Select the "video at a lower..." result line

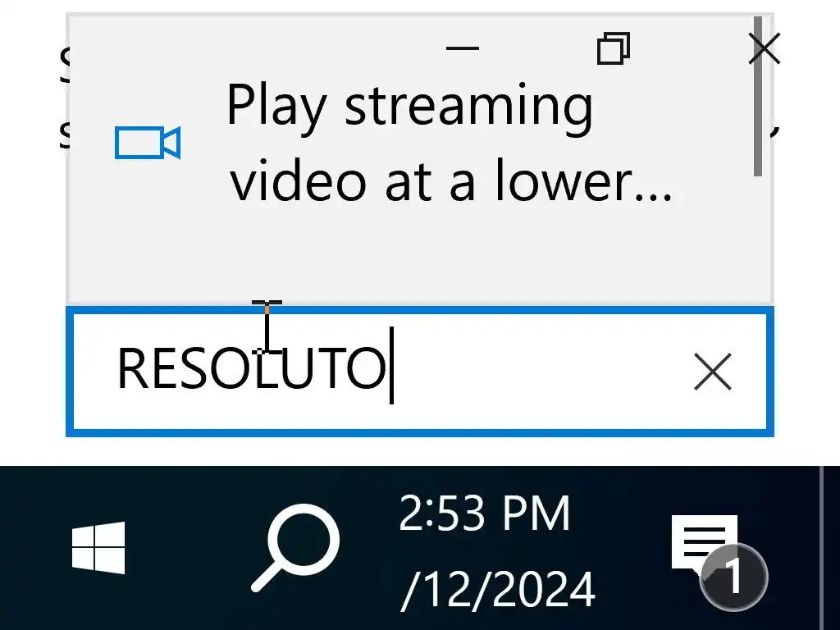click(x=450, y=181)
